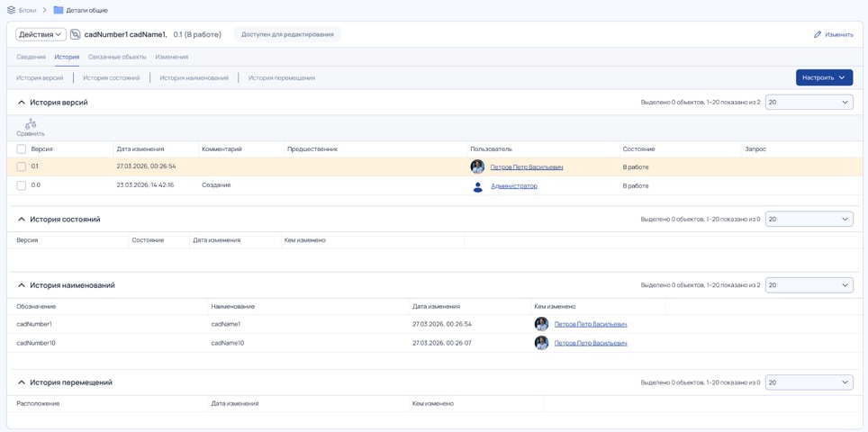Screen dimensions: 868x432
Task: Click Петров avatar in version 0.1 row
Action: pos(477,166)
